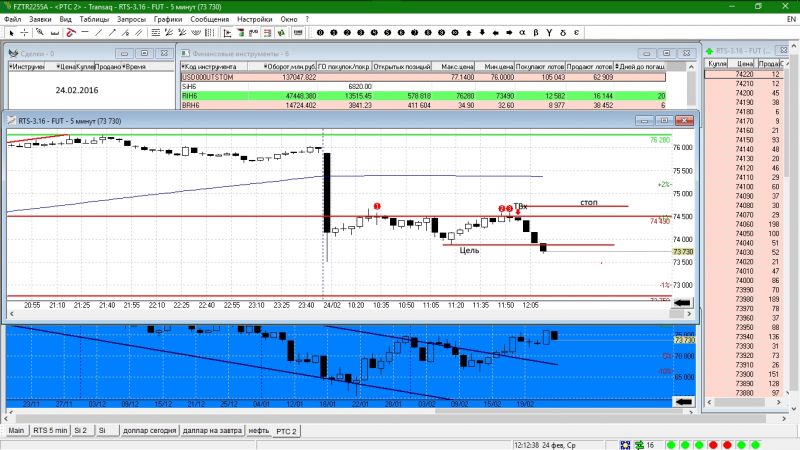Select the arrow-tipped line drawing tool
Screen dimensions: 800x450
click(112, 33)
